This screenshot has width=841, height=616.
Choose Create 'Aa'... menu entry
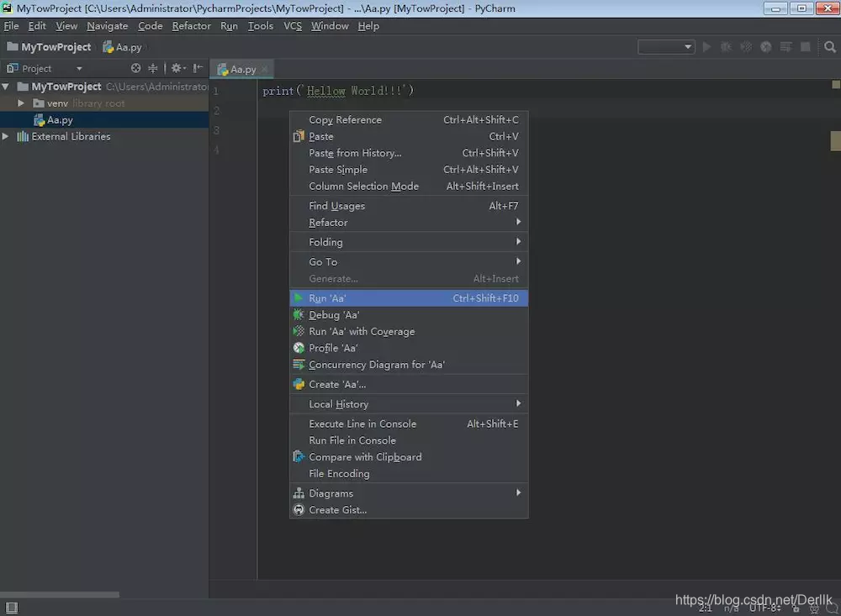[409, 384]
